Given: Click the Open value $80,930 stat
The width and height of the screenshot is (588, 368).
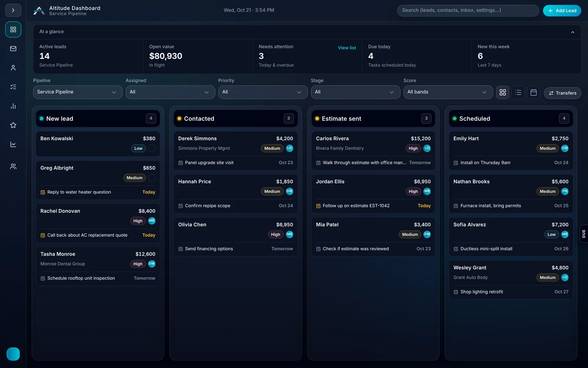Looking at the screenshot, I should pos(198,56).
